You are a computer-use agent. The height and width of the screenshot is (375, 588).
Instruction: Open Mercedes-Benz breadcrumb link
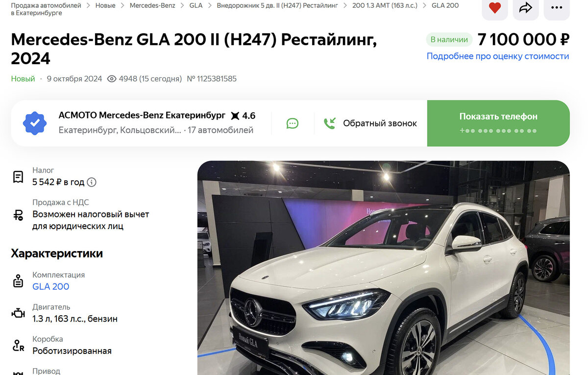click(152, 5)
